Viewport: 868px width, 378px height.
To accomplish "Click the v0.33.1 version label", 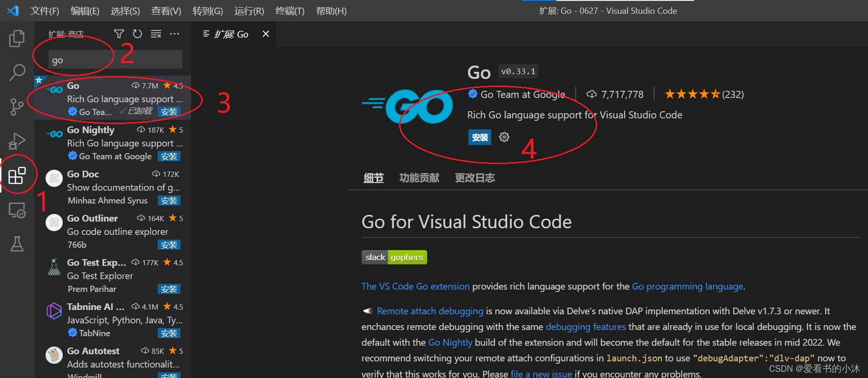I will click(x=518, y=71).
